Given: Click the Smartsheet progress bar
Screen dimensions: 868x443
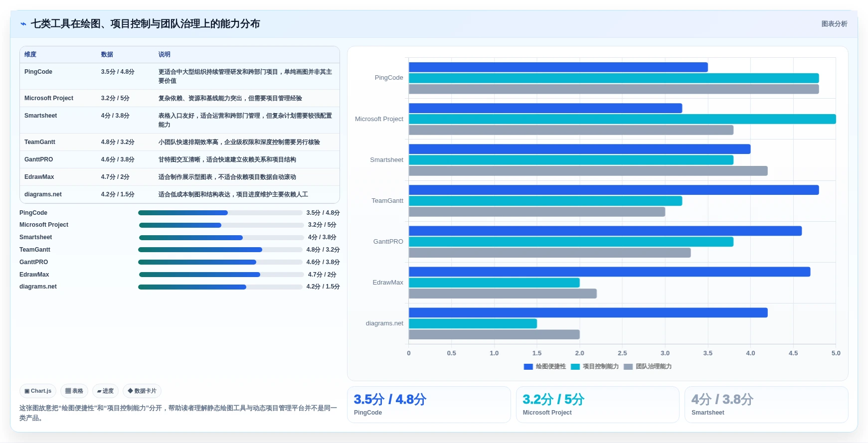Looking at the screenshot, I should pos(221,238).
